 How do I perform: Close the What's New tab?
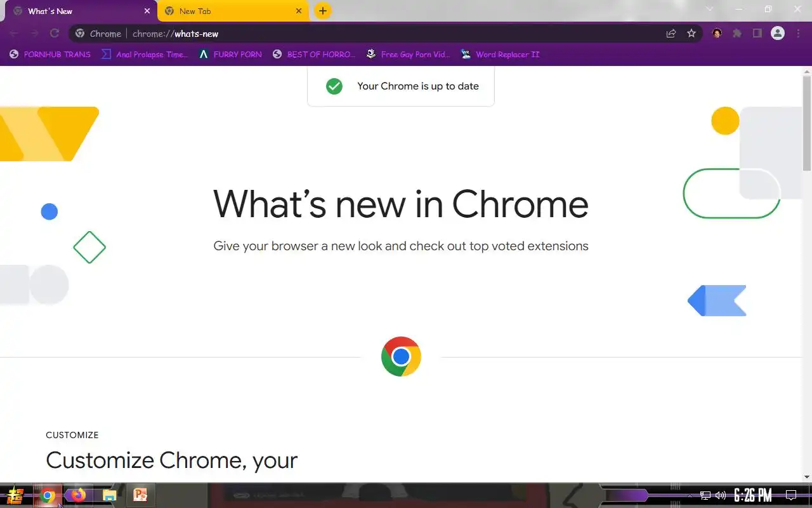[147, 11]
